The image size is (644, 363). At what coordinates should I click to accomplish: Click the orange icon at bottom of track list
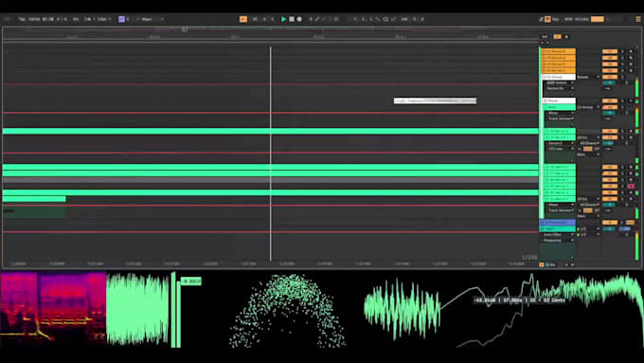(542, 264)
